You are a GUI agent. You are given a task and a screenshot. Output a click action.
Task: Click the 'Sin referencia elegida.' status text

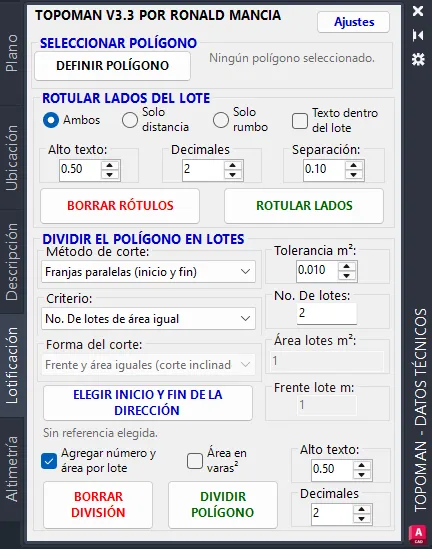(100, 433)
